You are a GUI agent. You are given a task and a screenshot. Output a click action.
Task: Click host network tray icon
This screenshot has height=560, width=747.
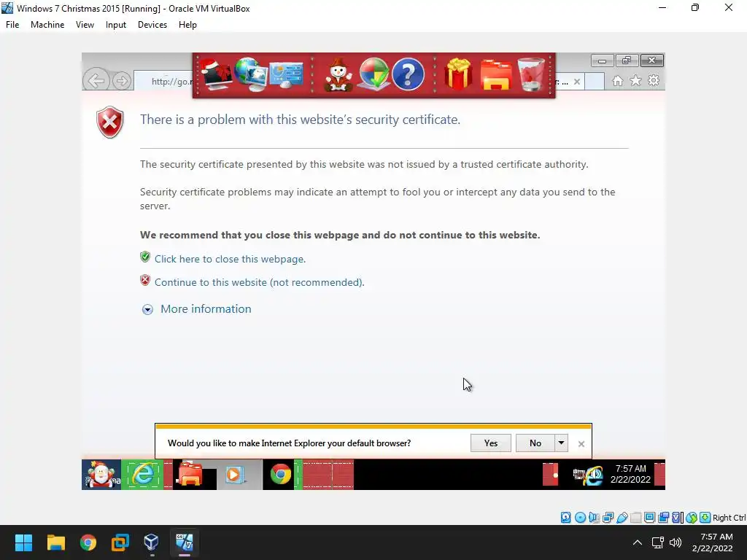[x=658, y=542]
